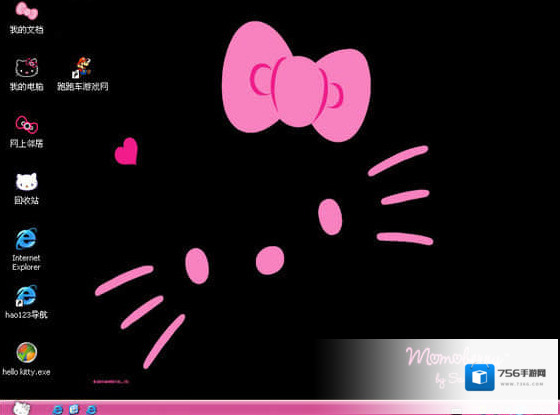Click the 756手游网 watermark text
The width and height of the screenshot is (560, 415).
522,373
